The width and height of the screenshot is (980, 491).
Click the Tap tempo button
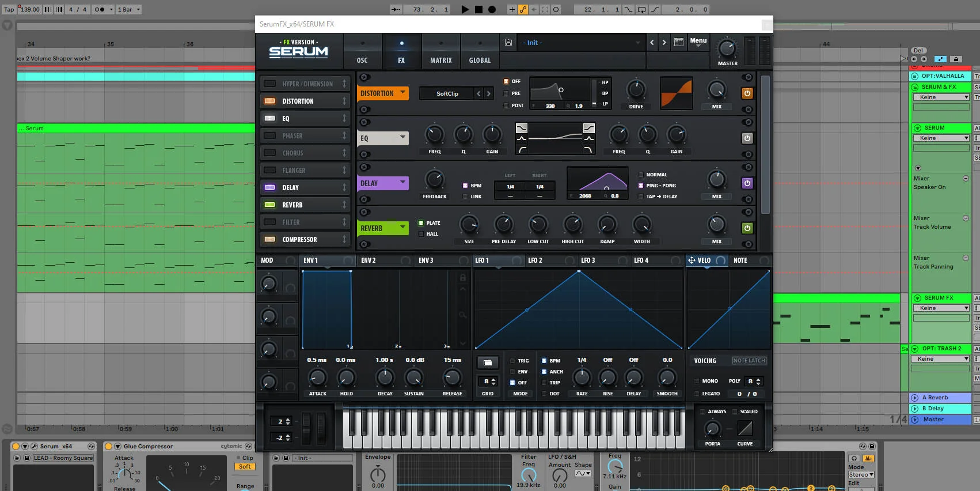[x=9, y=9]
